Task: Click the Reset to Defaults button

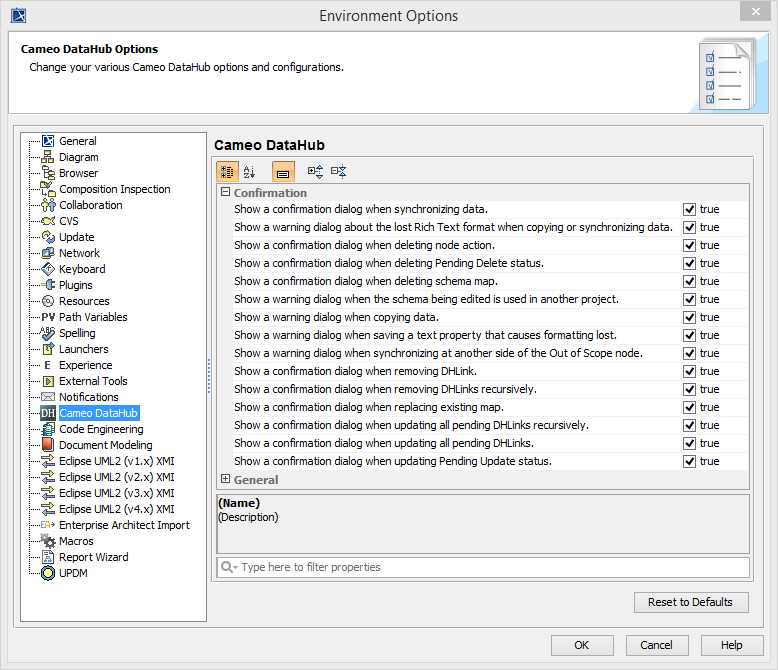Action: pos(690,602)
